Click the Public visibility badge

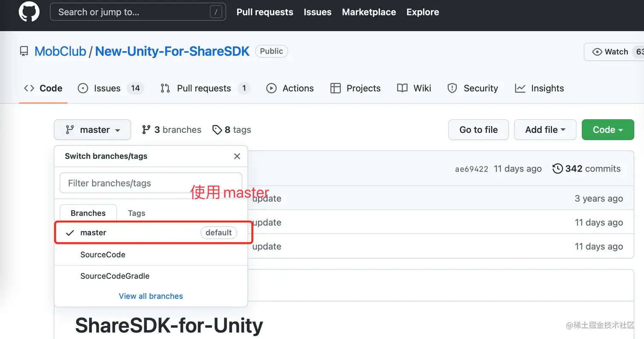tap(271, 52)
